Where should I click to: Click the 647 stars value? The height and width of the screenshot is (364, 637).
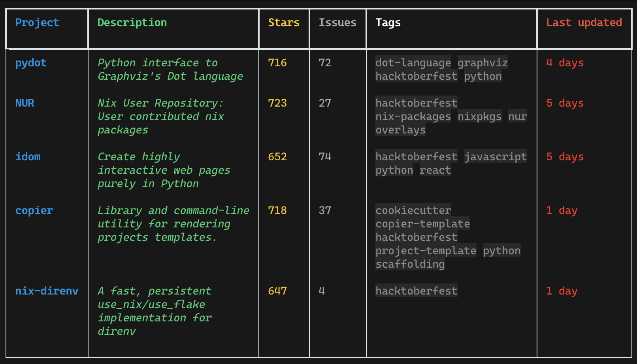(277, 291)
